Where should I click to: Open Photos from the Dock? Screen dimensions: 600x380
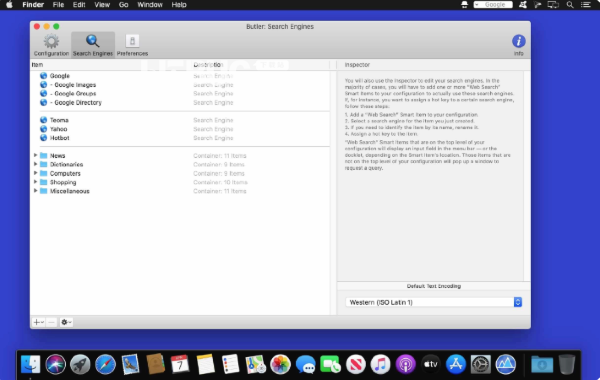[280, 364]
